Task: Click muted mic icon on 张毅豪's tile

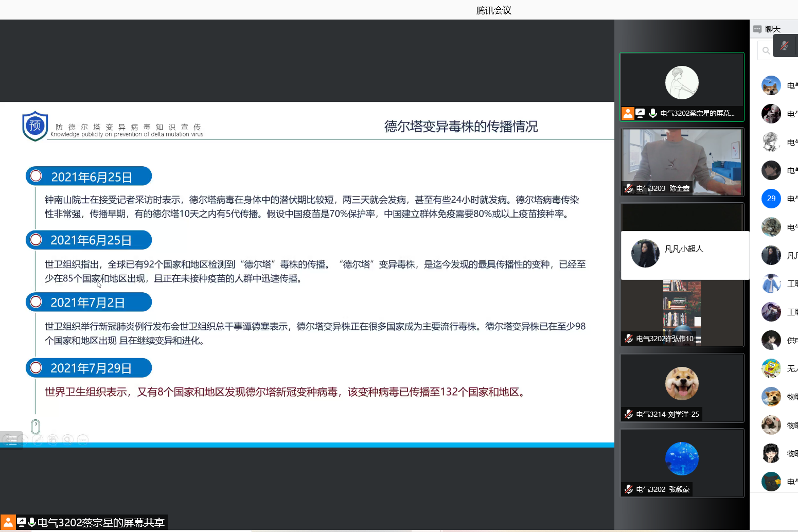Action: pyautogui.click(x=629, y=489)
